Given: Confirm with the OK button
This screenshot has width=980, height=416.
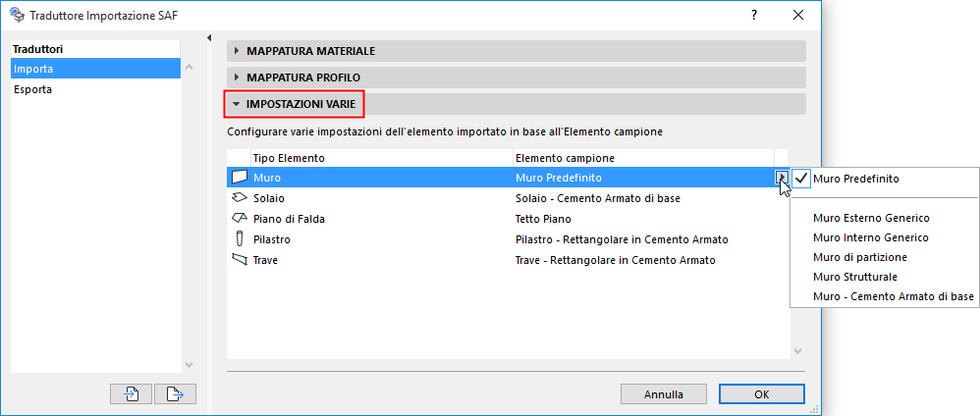Looking at the screenshot, I should pos(761,394).
